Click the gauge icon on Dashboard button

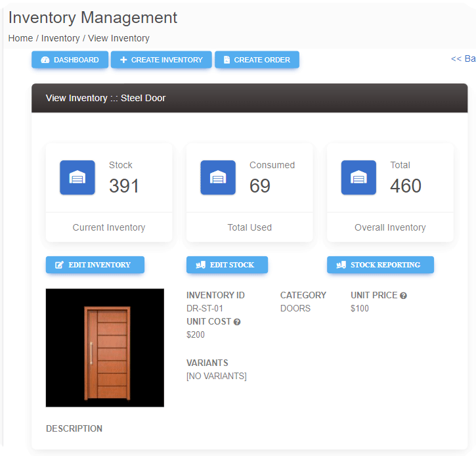(45, 60)
